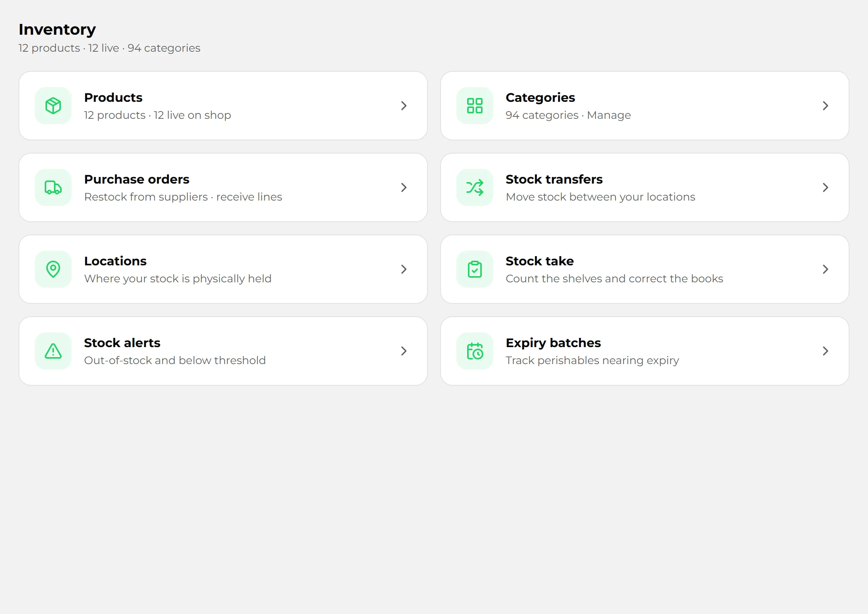Click the Inventory page title
This screenshot has height=614, width=868.
click(x=57, y=30)
